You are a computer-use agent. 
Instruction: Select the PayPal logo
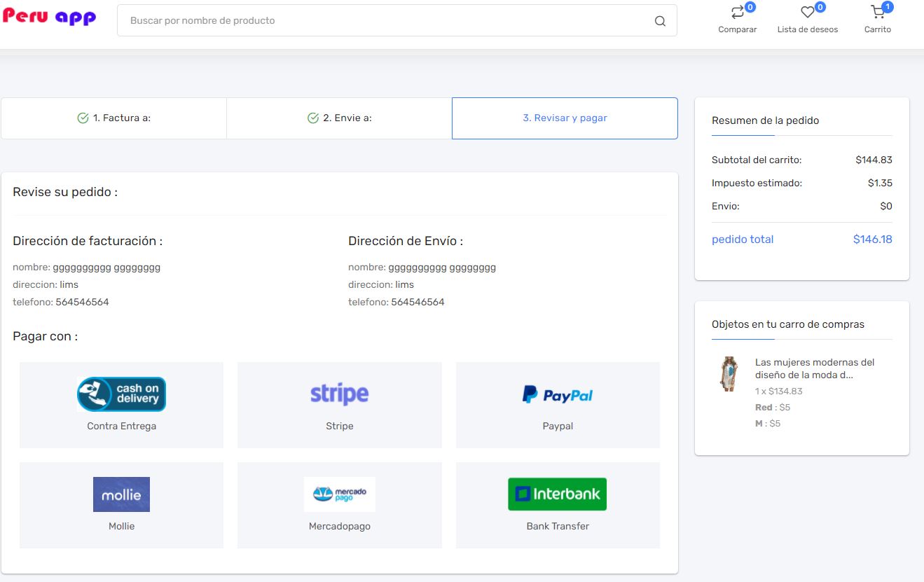tap(558, 395)
